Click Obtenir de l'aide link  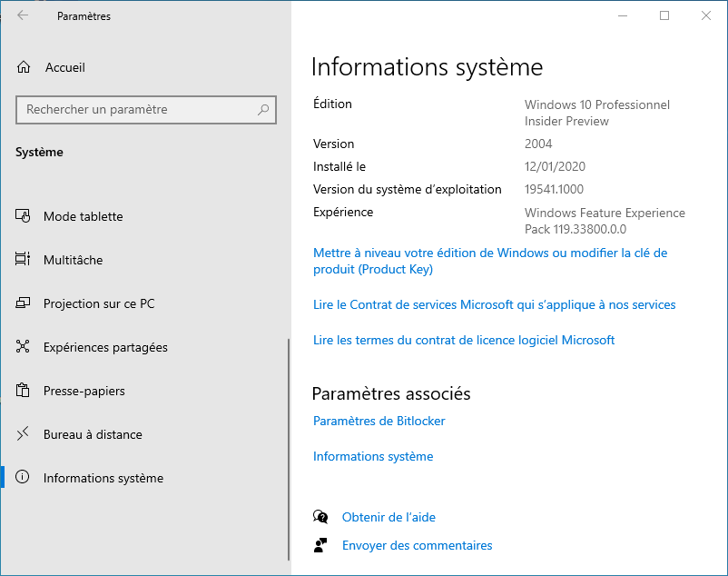pos(389,517)
